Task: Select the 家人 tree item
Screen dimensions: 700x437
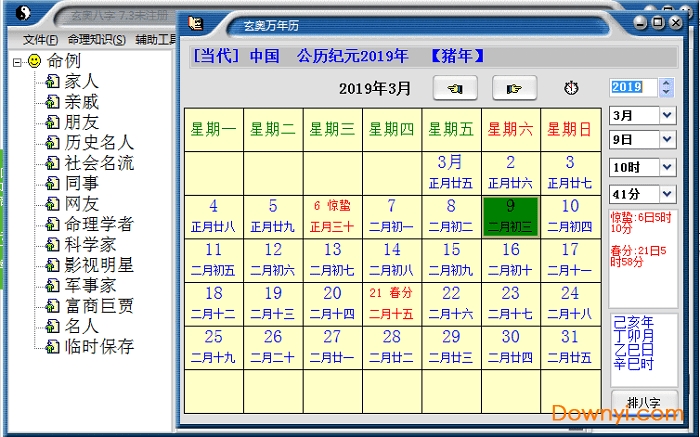Action: tap(81, 81)
